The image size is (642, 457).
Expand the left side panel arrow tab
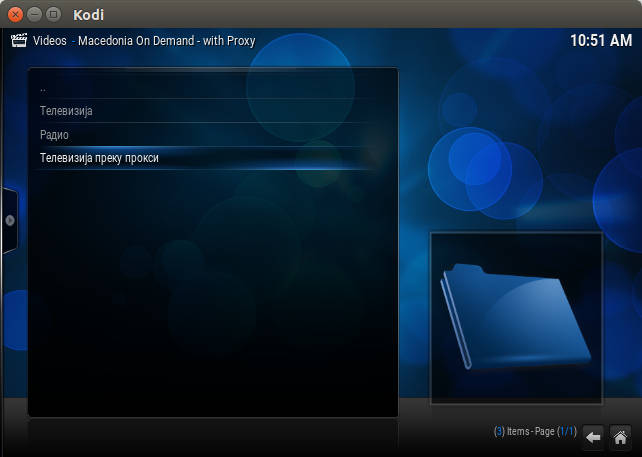pos(9,220)
